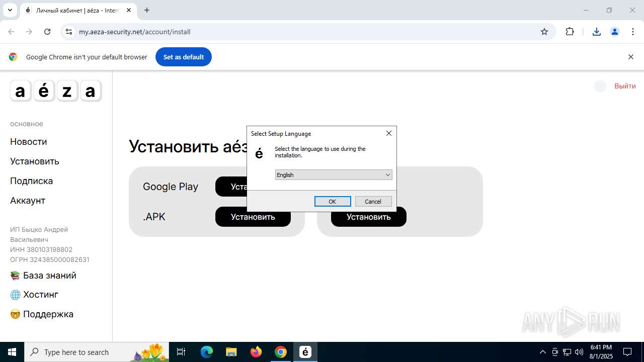This screenshot has height=362, width=644.
Task: Click the address bar URL
Action: tap(134, 32)
